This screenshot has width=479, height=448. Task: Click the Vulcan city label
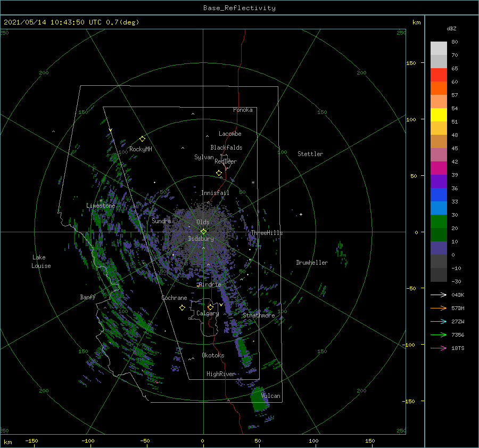(270, 396)
